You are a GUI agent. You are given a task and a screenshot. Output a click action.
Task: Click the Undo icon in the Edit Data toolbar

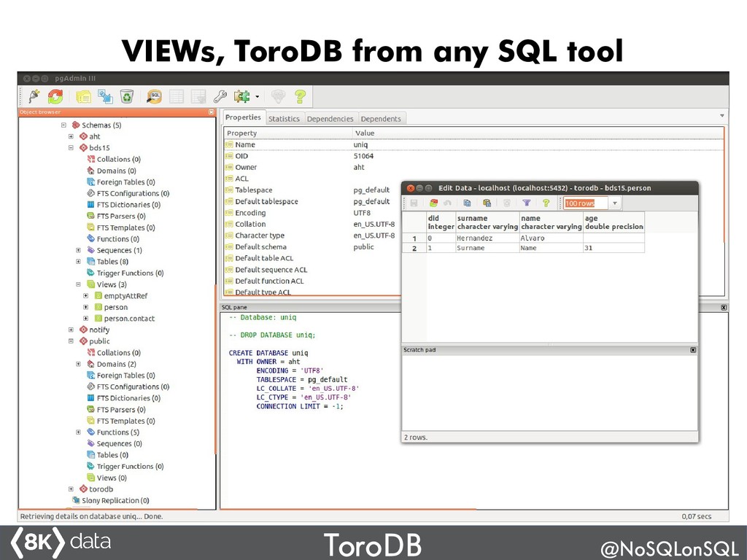pos(447,203)
